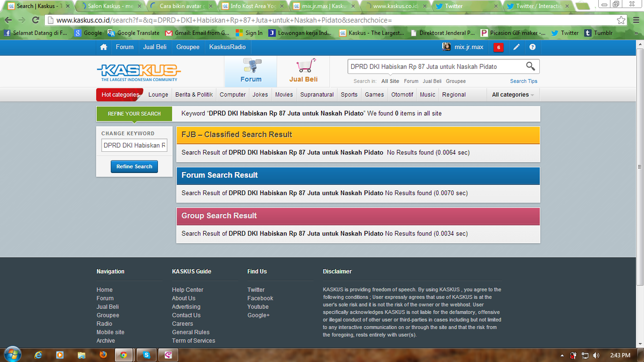The height and width of the screenshot is (362, 644).
Task: Click the Refine Search button
Action: click(x=134, y=166)
